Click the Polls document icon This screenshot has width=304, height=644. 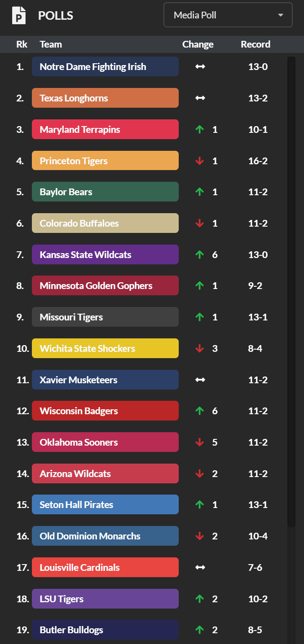click(x=18, y=15)
